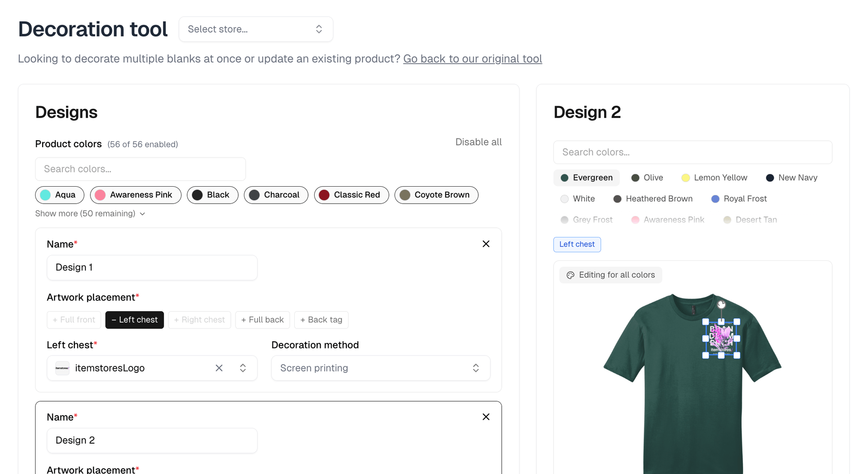Image resolution: width=868 pixels, height=474 pixels.
Task: Preview the Royal Frost shirt color
Action: (x=739, y=199)
